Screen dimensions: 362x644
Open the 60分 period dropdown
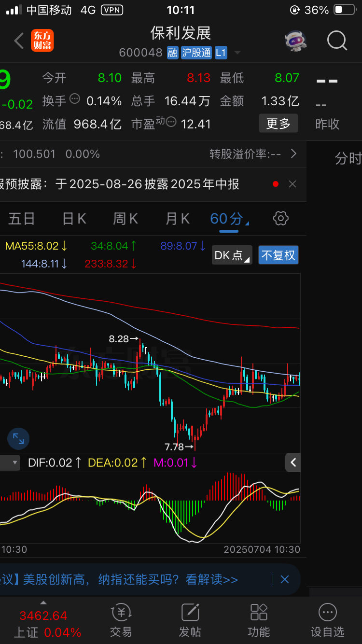point(229,219)
